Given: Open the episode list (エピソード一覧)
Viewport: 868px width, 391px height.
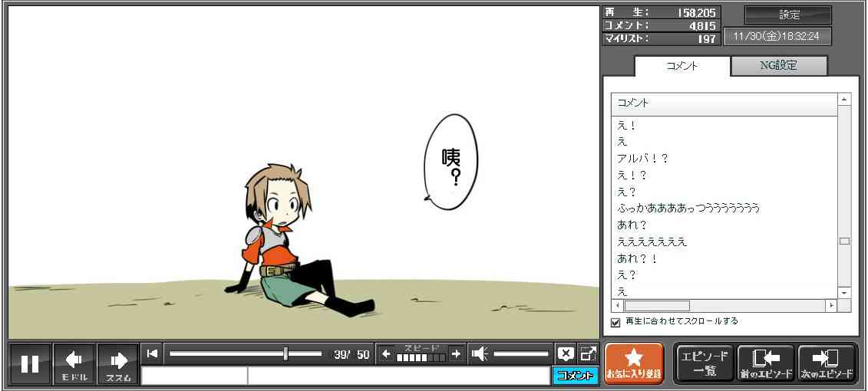Looking at the screenshot, I should pos(705,363).
